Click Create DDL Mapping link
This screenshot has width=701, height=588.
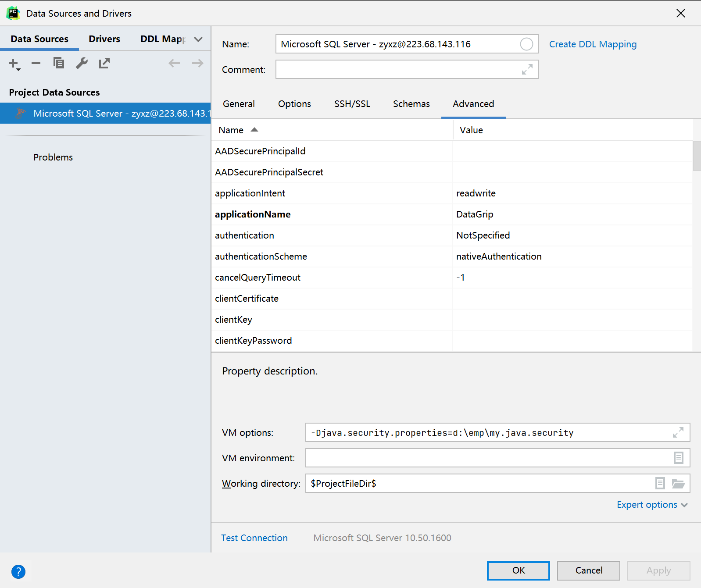[x=593, y=44]
